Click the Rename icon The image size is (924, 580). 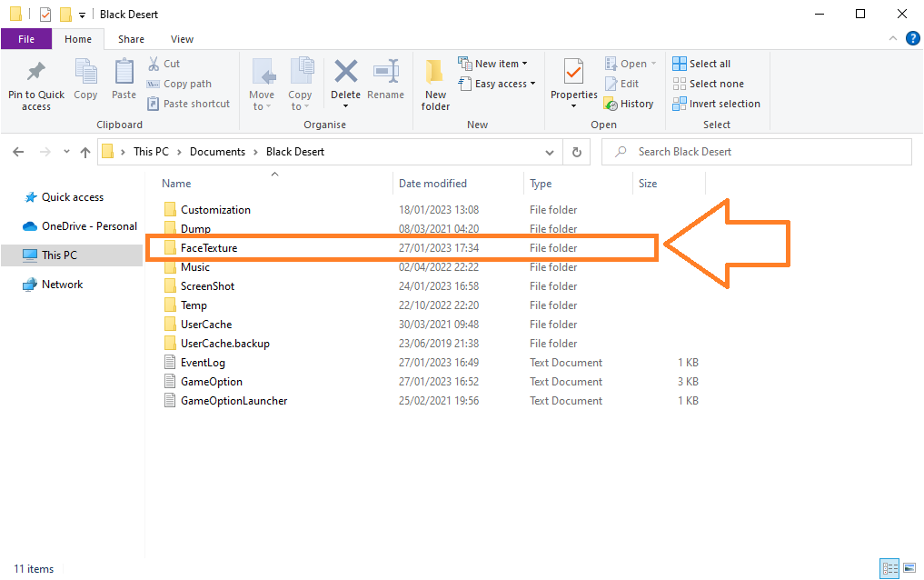[386, 71]
